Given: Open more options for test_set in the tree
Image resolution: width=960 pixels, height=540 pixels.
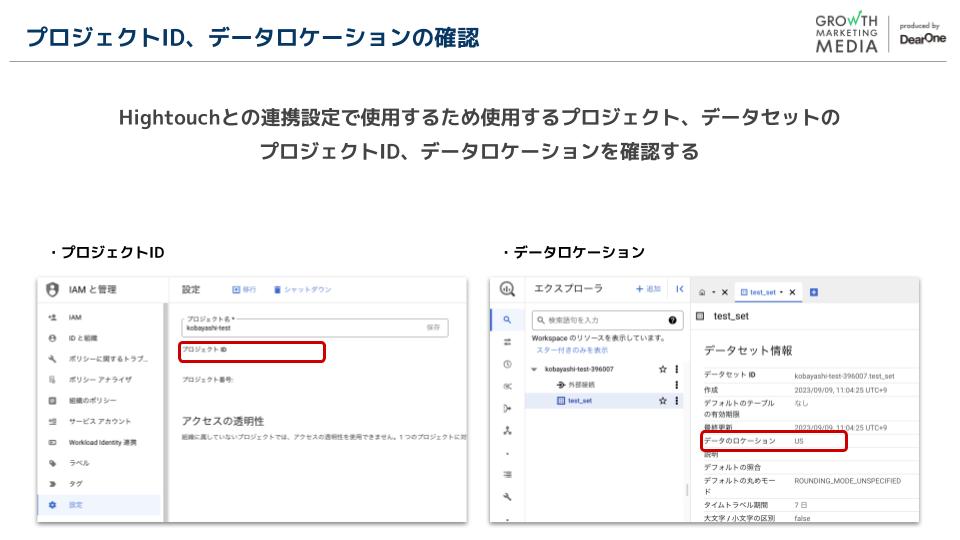Looking at the screenshot, I should pyautogui.click(x=677, y=401).
